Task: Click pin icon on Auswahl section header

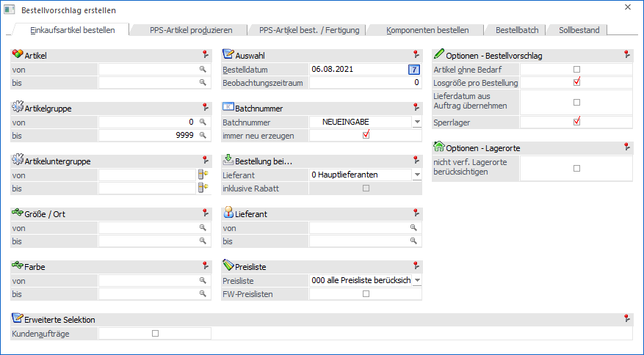Action: click(x=416, y=54)
